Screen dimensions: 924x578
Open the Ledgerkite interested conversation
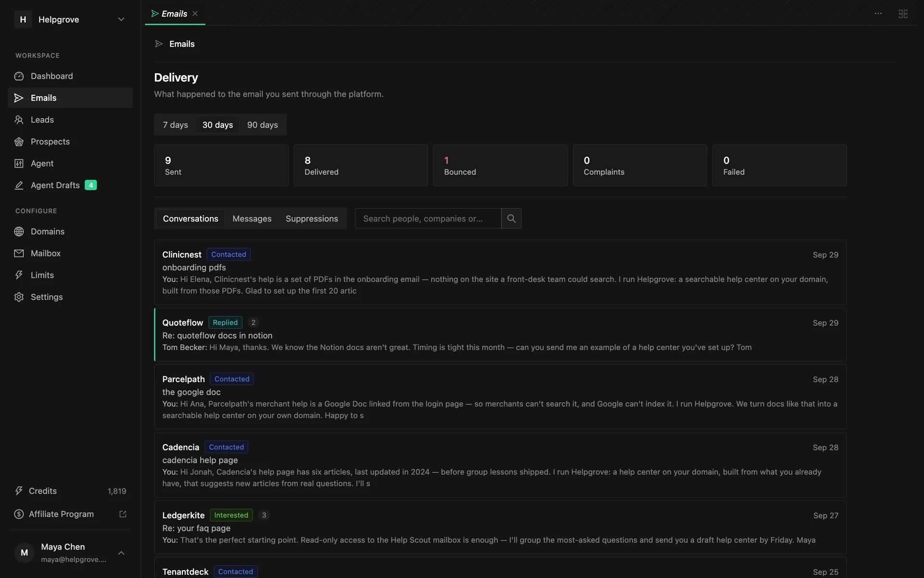[x=500, y=527]
